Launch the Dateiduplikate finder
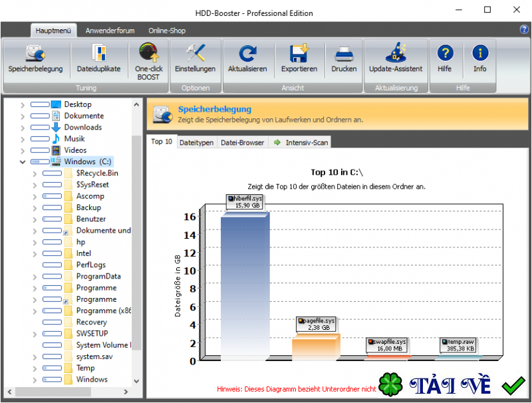The height and width of the screenshot is (403, 532). (98, 58)
